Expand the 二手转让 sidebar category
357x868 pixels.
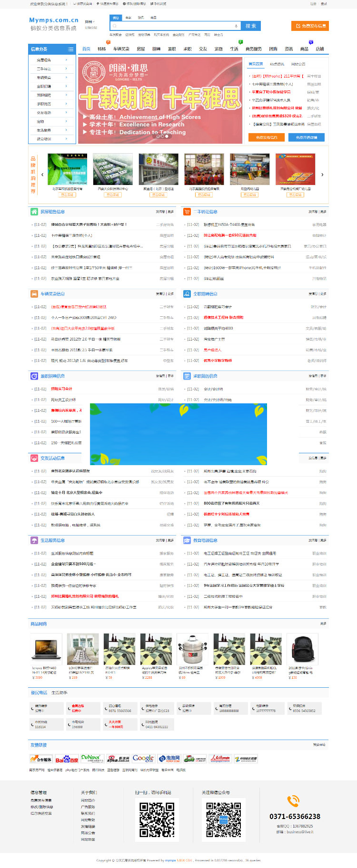pos(52,69)
